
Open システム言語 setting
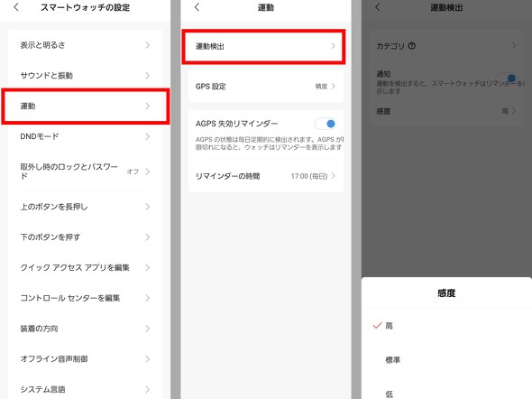(85, 389)
